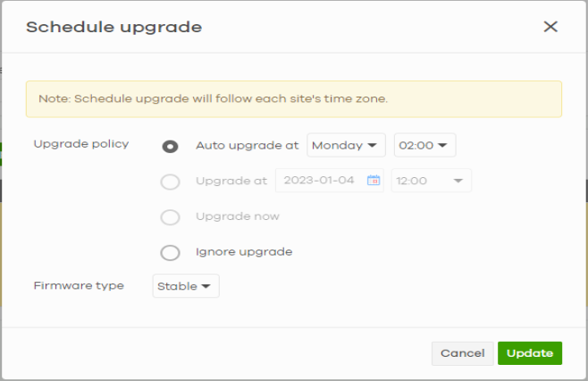
Task: Open the 12:00 time dropdown
Action: click(431, 181)
